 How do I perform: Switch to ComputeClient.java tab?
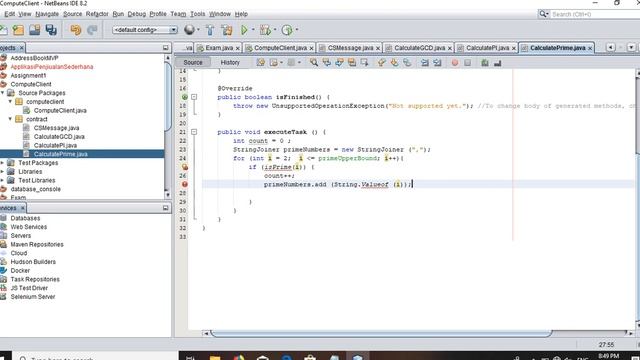coord(280,48)
